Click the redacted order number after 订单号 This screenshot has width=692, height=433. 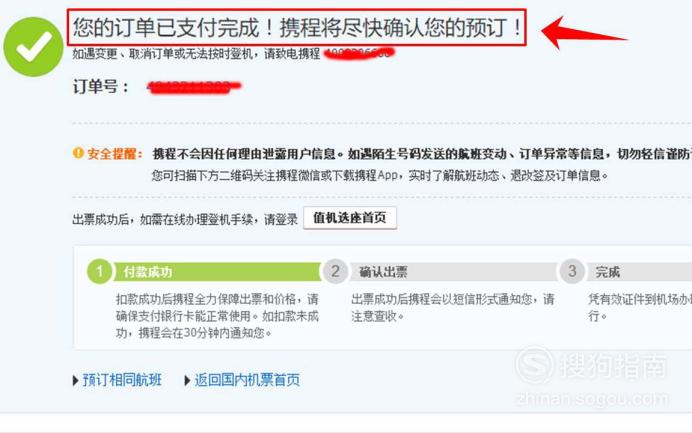tap(194, 87)
